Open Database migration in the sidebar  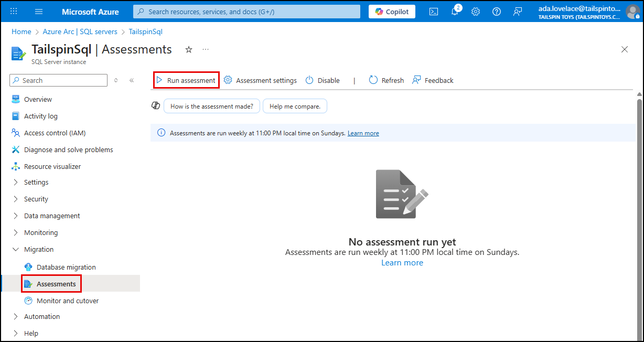[x=67, y=267]
